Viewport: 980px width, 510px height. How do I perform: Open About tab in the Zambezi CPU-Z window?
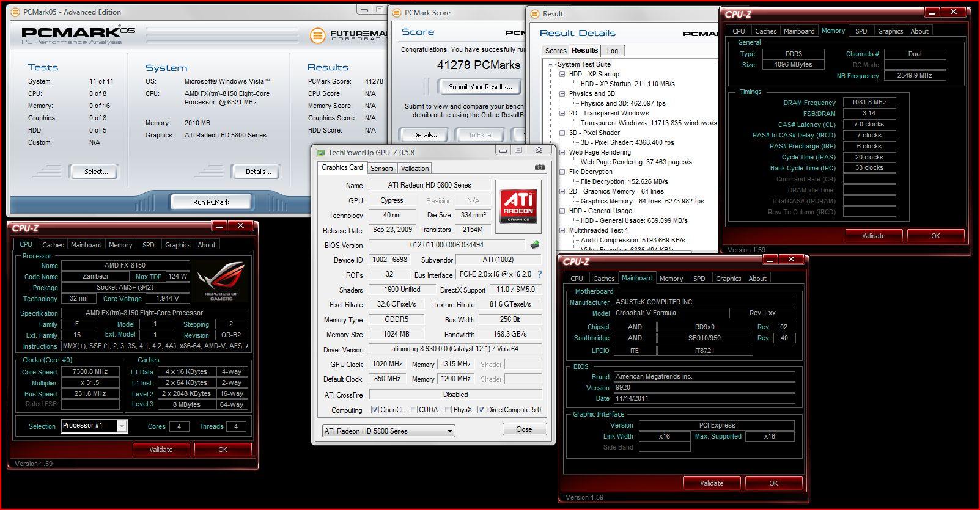207,245
